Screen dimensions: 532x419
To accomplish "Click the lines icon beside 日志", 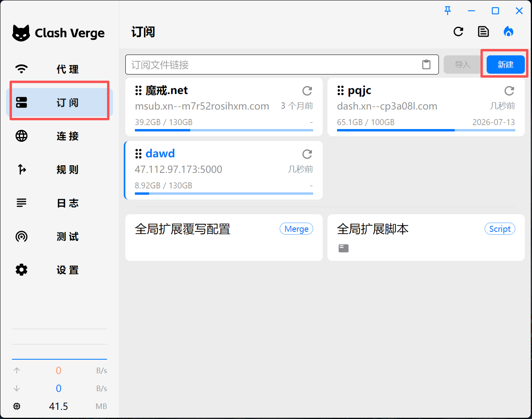I will pyautogui.click(x=21, y=203).
